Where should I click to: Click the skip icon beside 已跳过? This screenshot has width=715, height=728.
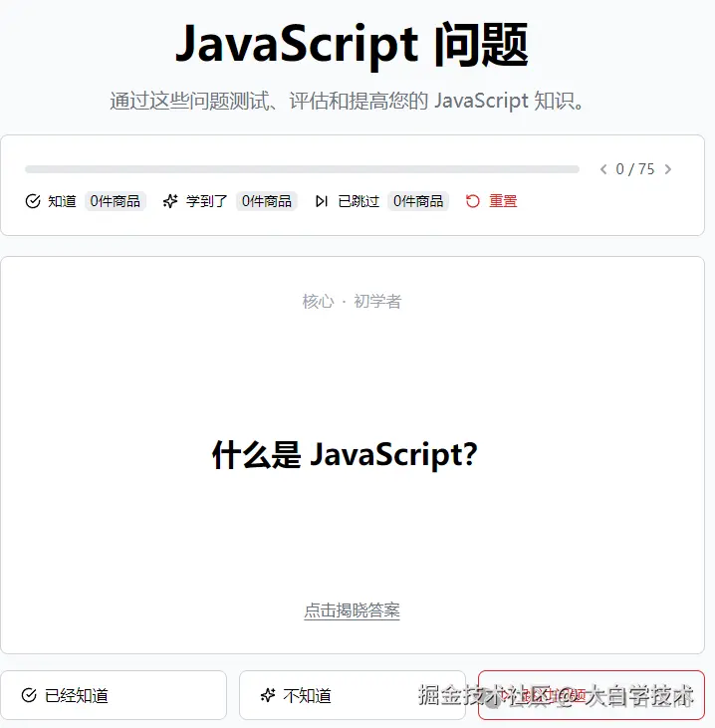pos(322,201)
